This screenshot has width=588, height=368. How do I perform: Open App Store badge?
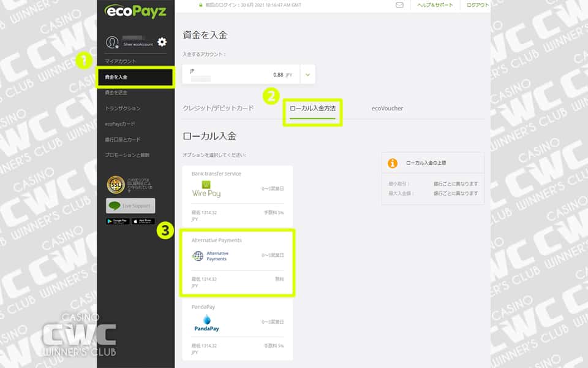click(143, 221)
